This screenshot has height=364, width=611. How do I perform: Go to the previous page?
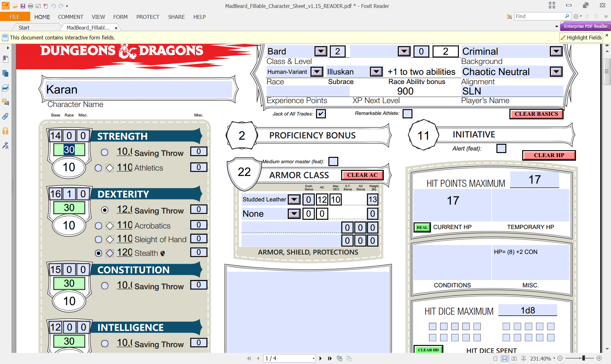pos(258,359)
